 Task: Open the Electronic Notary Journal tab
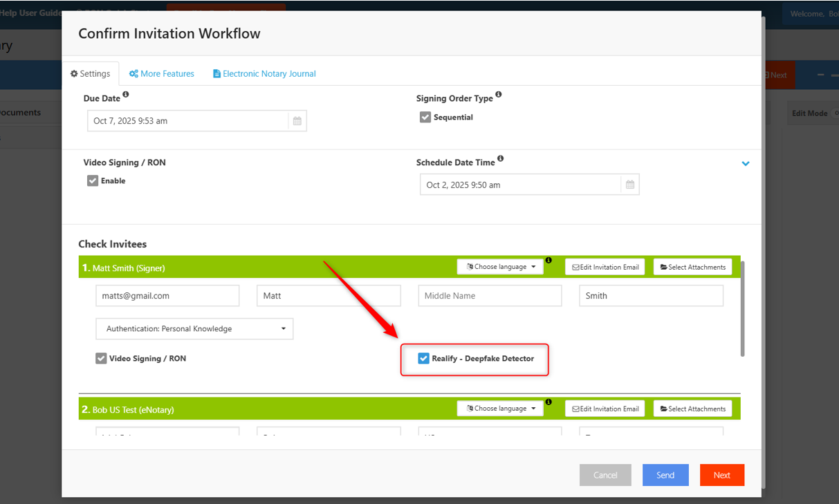(x=264, y=74)
